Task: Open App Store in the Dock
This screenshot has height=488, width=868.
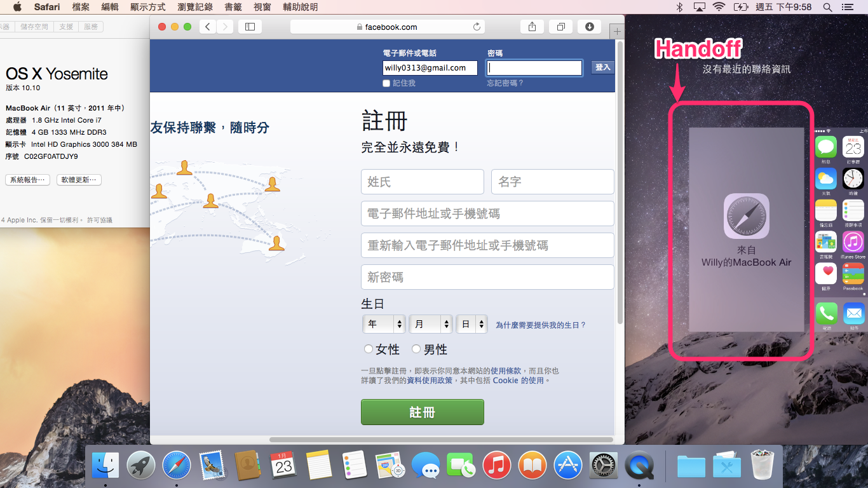Action: (568, 465)
